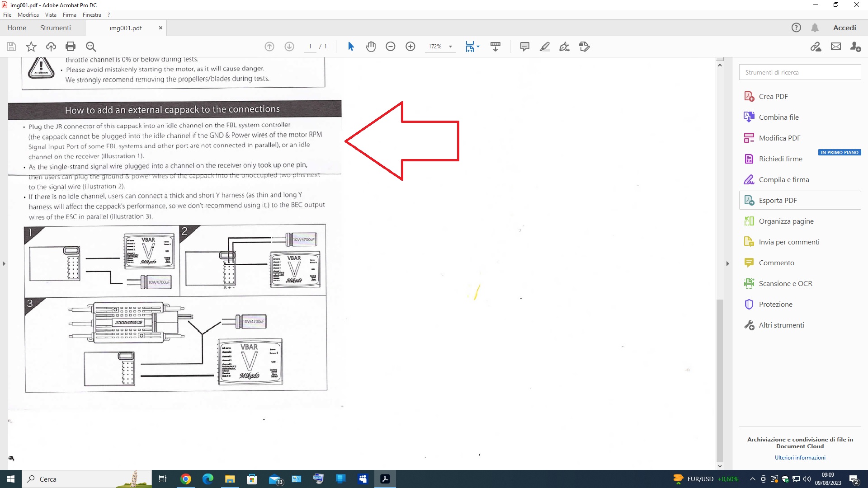Click the zoom in plus button
The image size is (868, 488).
coord(410,47)
